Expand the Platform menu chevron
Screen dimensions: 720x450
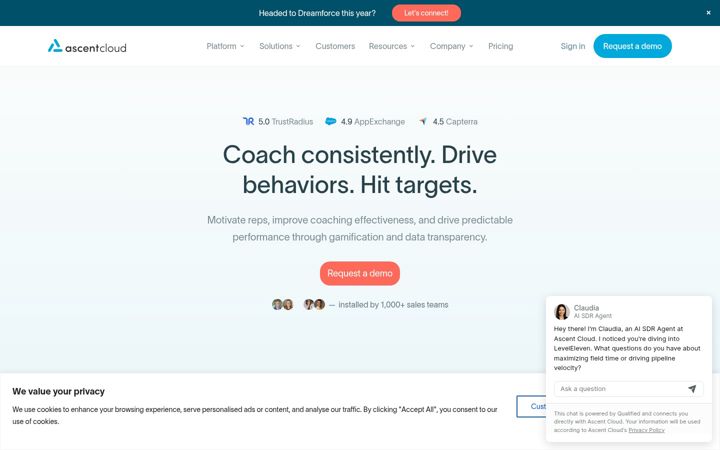pyautogui.click(x=242, y=46)
